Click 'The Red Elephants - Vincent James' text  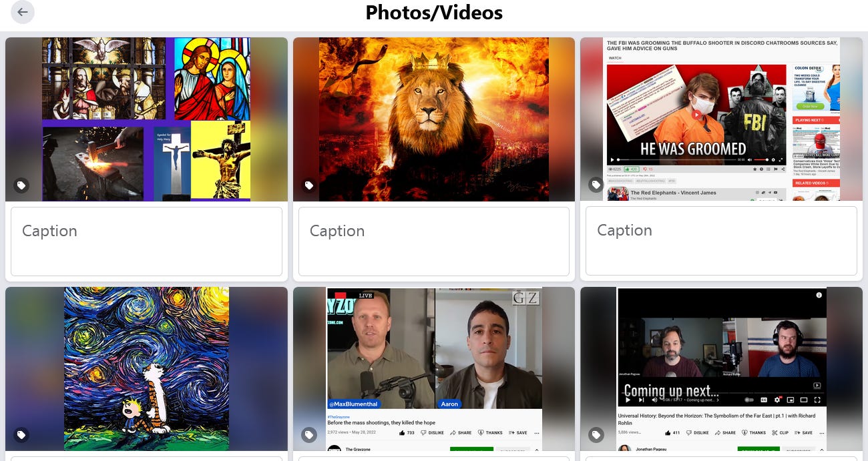click(673, 193)
